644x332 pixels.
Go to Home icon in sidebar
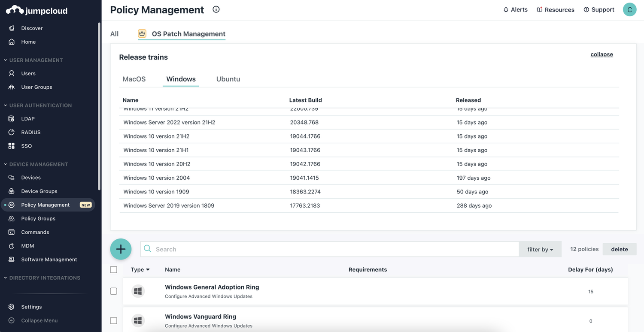tap(12, 42)
